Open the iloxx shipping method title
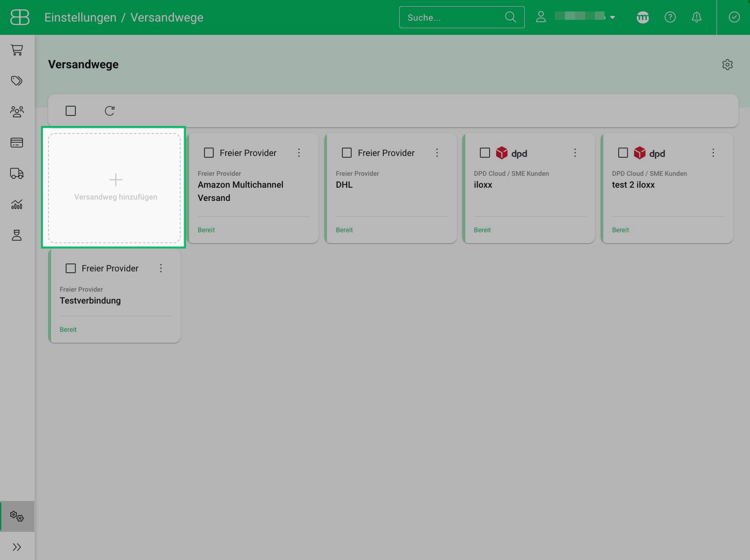This screenshot has width=750, height=560. pos(483,185)
